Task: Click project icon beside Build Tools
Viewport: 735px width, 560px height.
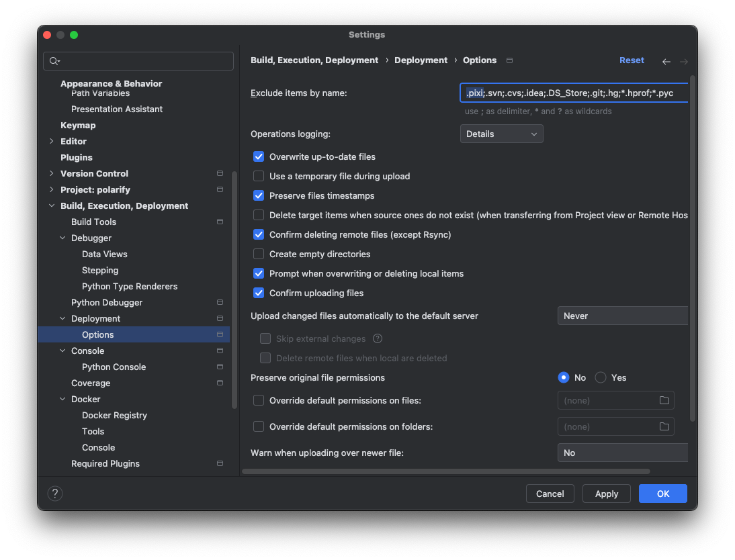Action: coord(220,222)
